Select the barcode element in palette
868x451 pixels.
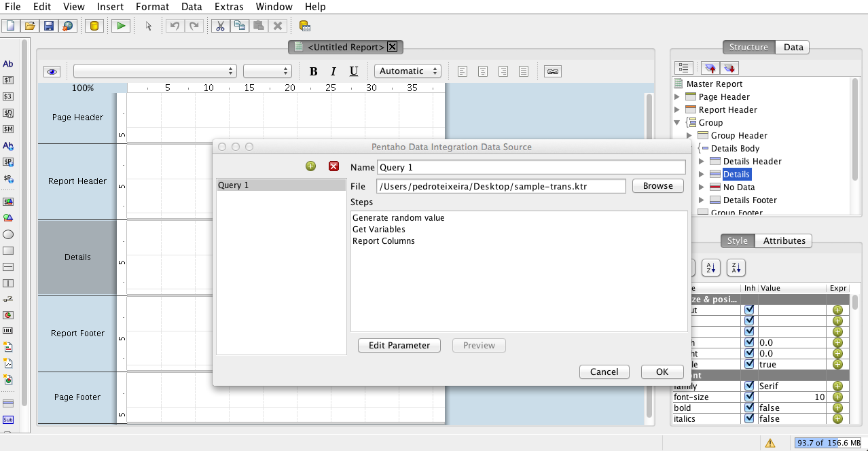tap(8, 331)
